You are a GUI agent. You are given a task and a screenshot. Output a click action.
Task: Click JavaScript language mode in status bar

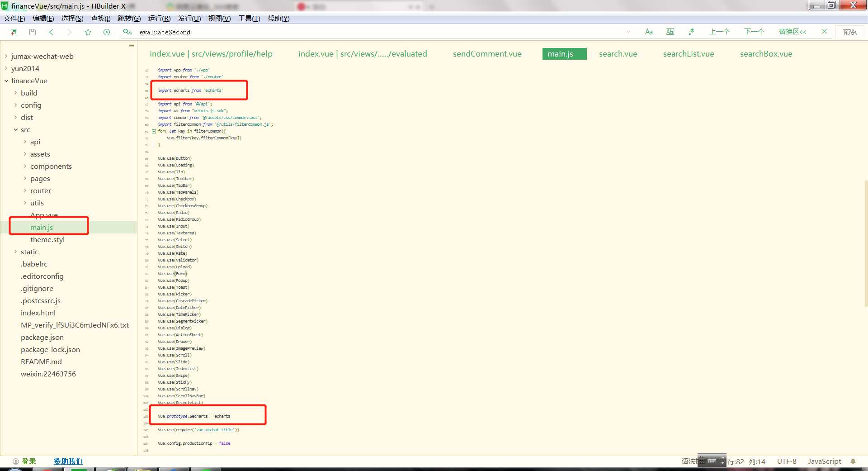[x=825, y=461]
